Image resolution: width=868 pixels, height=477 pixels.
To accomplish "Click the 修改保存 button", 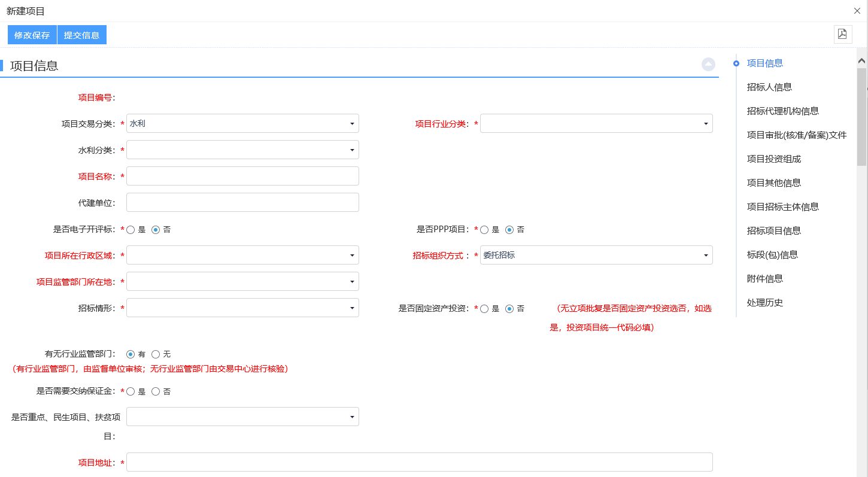I will point(32,35).
